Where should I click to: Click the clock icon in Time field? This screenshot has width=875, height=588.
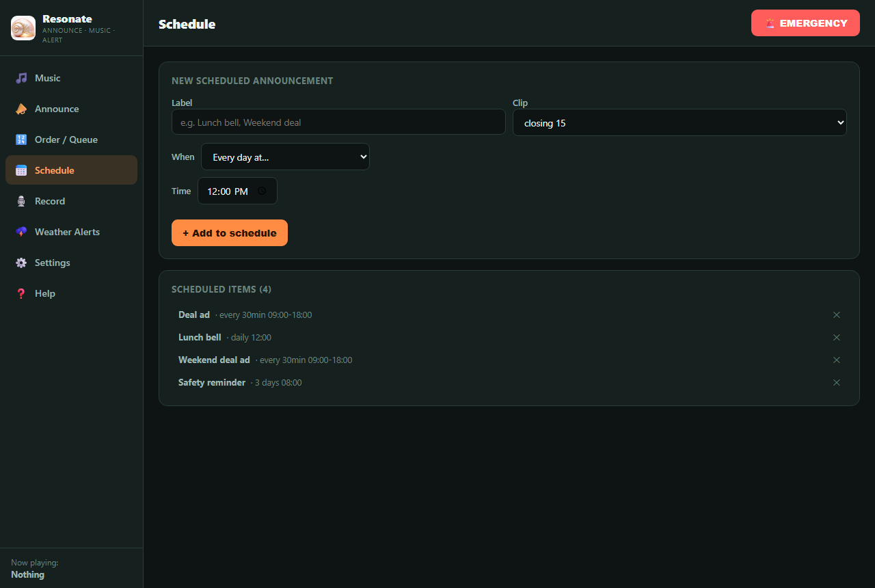[x=262, y=191]
